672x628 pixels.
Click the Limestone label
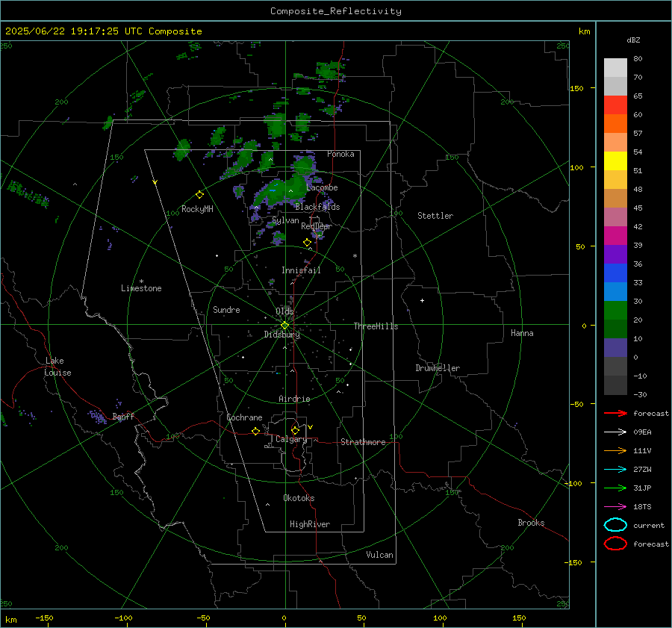pos(141,288)
